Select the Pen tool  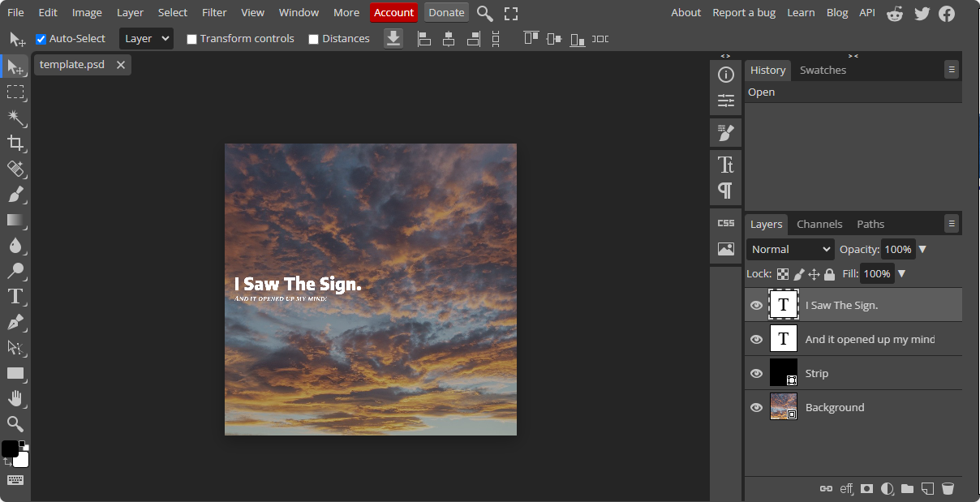(15, 322)
